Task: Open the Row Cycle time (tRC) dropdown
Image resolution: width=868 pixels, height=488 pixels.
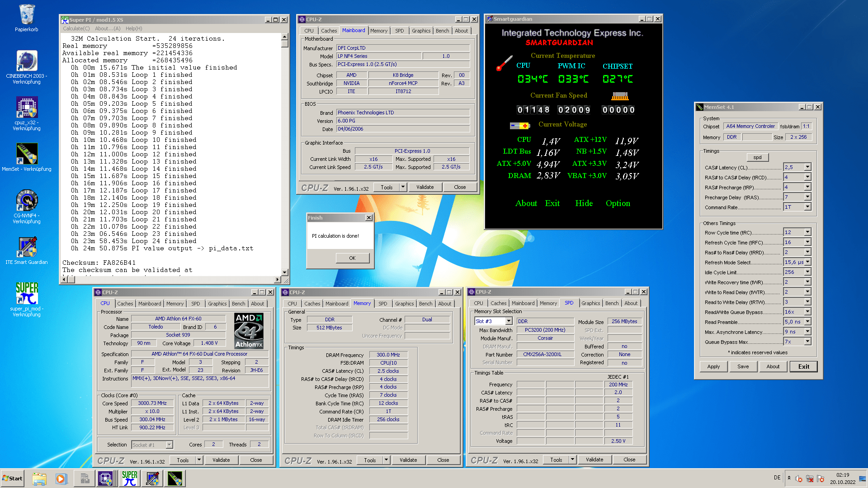Action: click(x=807, y=232)
